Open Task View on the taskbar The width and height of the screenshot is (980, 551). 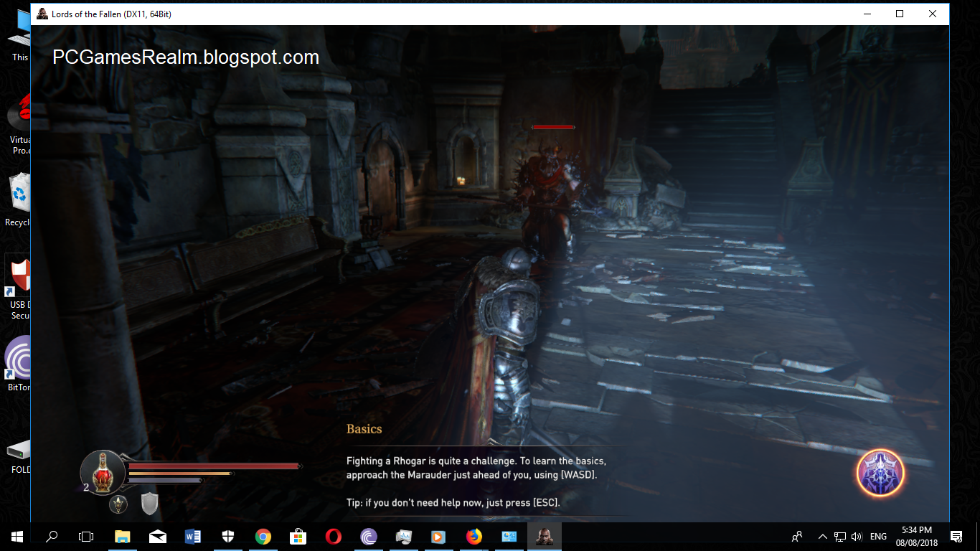pyautogui.click(x=86, y=537)
